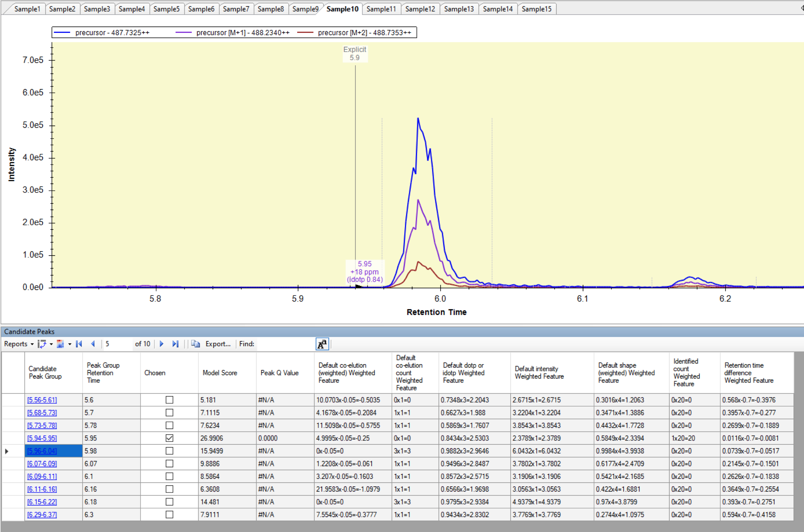Image resolution: width=804 pixels, height=532 pixels.
Task: Go to the previous record
Action: (93, 344)
